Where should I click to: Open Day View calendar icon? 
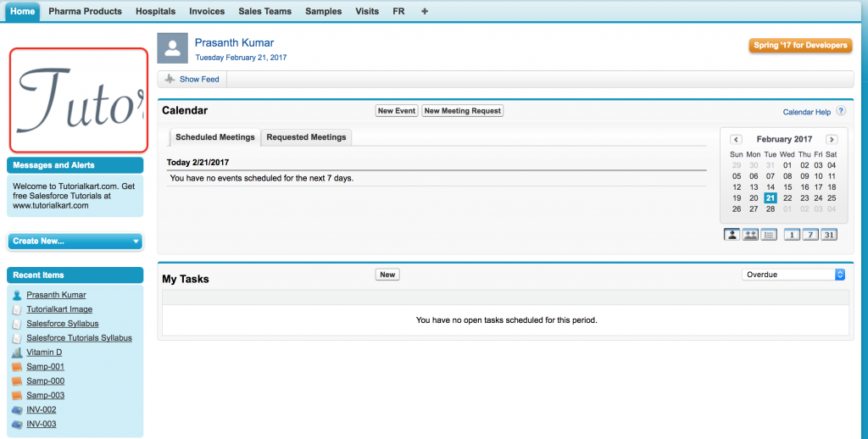tap(793, 235)
